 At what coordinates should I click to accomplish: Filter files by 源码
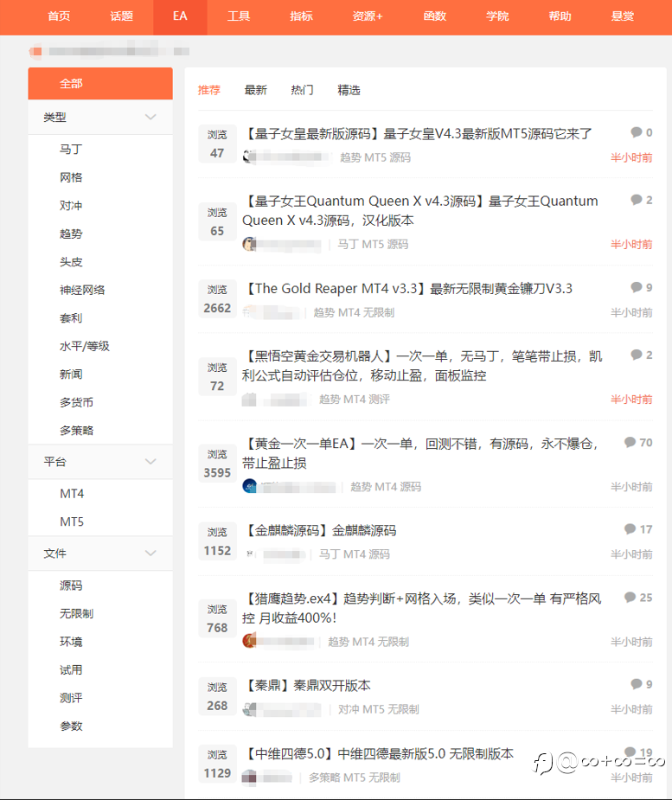tap(71, 586)
